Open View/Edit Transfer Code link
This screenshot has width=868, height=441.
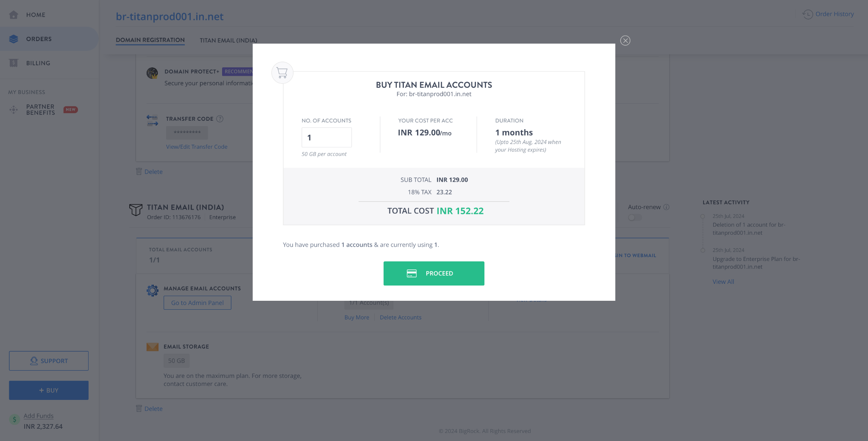(196, 147)
